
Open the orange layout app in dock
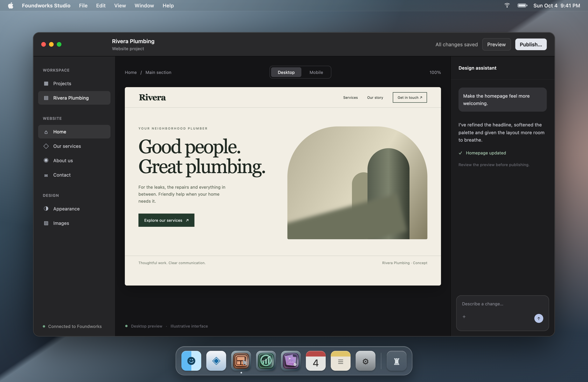tap(241, 361)
